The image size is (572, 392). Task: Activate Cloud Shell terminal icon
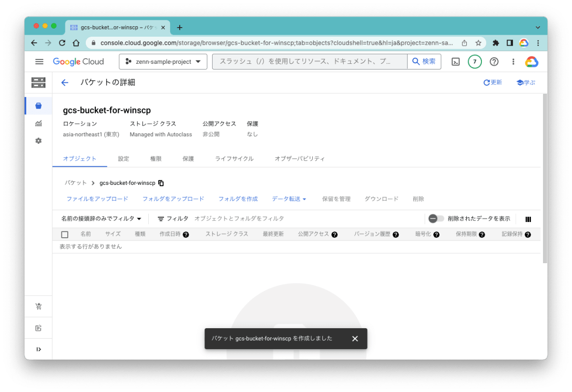coord(456,61)
